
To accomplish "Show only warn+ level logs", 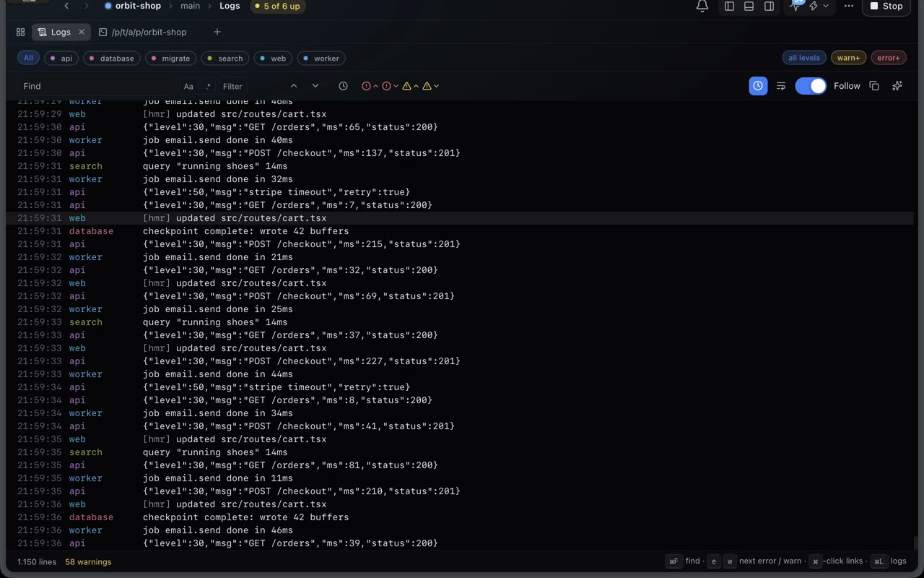I will click(x=848, y=58).
